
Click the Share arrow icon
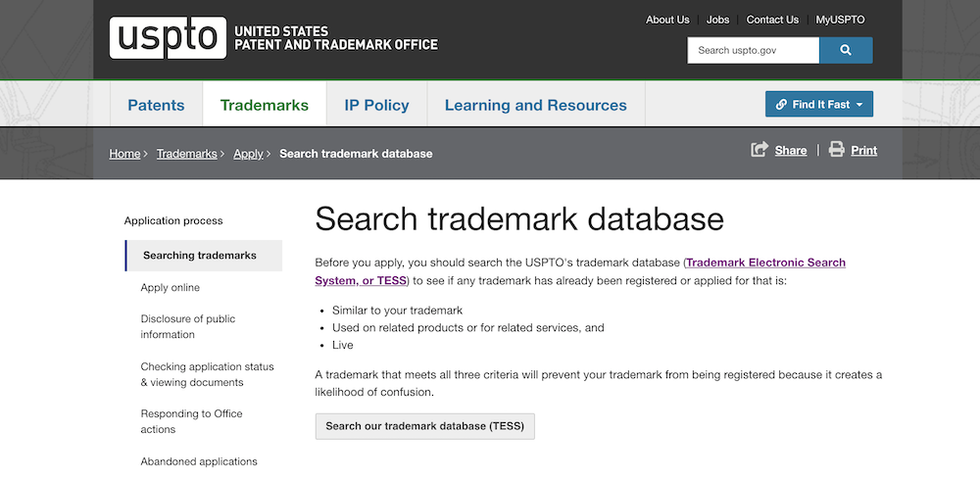(x=759, y=149)
